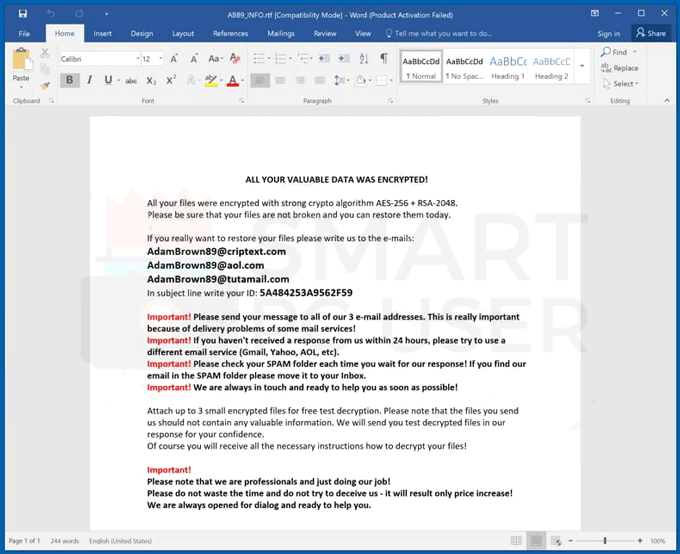Toggle Print Layout view in status bar
Screen dimensions: 680x554
[x=536, y=541]
